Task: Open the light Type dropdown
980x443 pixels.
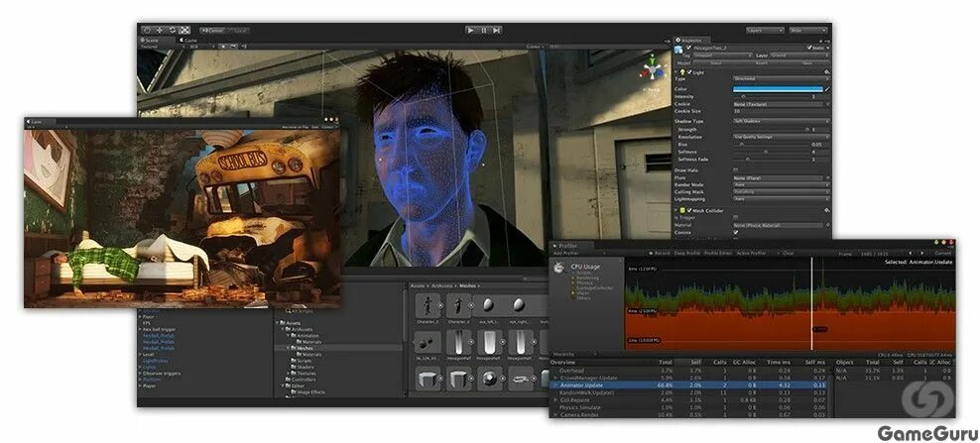Action: 782,79
